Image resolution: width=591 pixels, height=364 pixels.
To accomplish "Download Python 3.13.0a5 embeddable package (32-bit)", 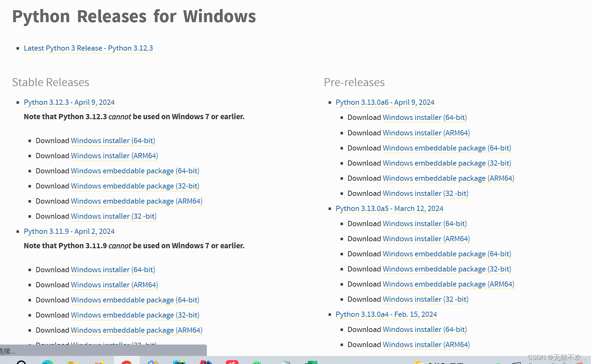I will (447, 269).
